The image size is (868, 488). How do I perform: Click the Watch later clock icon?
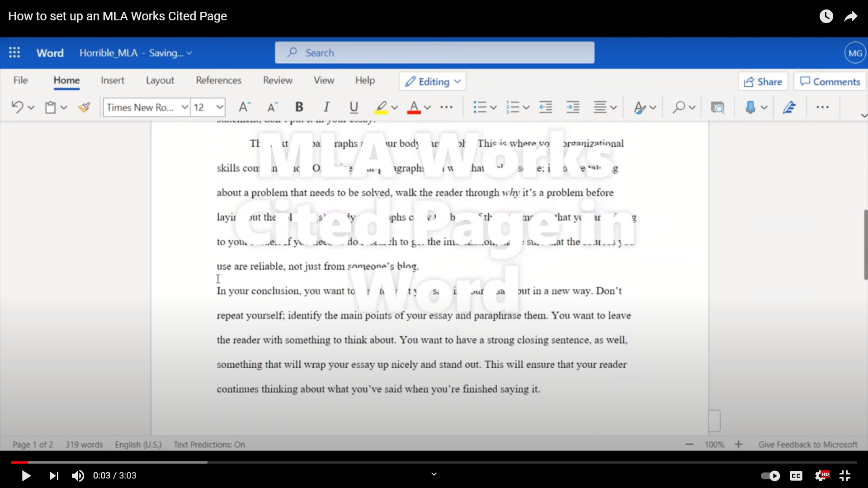click(x=826, y=17)
